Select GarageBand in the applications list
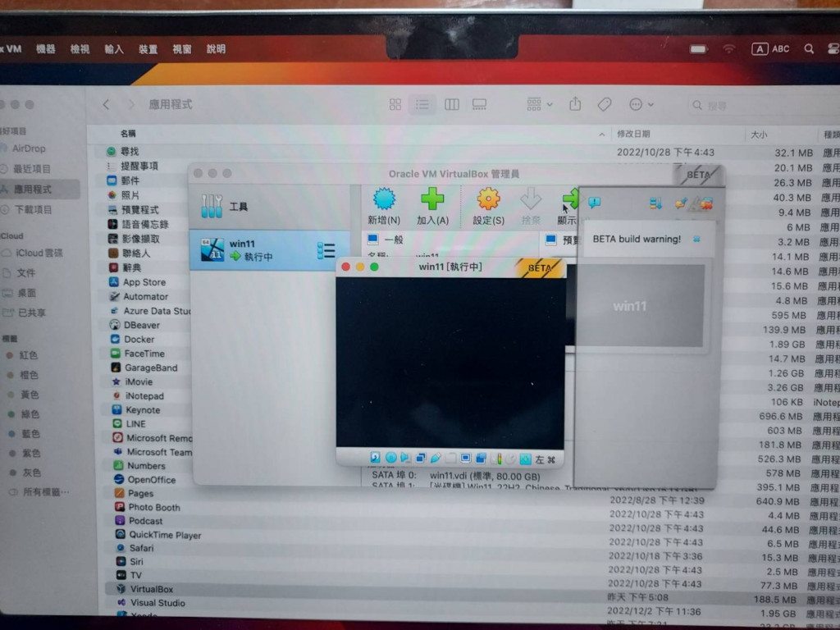The width and height of the screenshot is (840, 630). point(151,367)
